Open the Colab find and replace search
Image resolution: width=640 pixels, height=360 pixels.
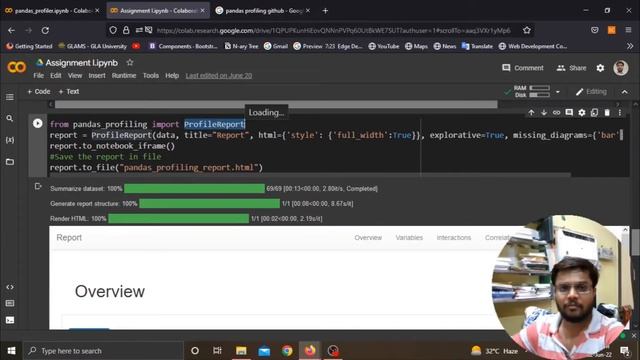10,118
